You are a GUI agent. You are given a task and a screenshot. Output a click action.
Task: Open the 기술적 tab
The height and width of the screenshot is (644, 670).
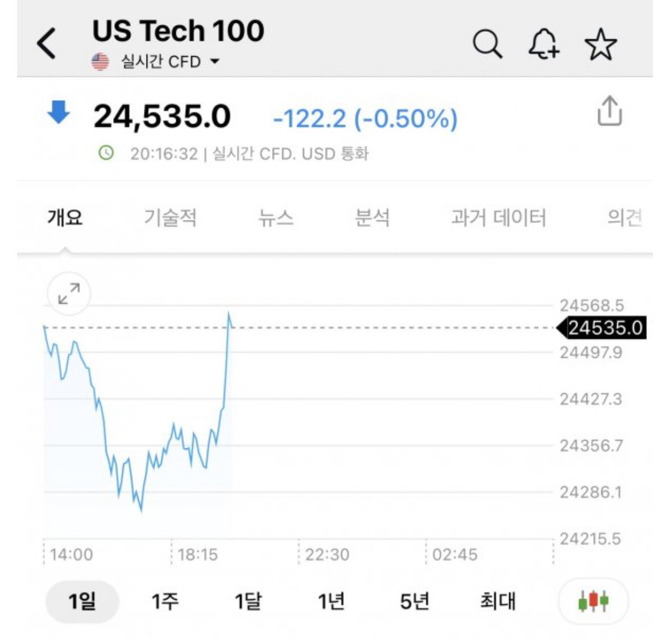click(170, 217)
